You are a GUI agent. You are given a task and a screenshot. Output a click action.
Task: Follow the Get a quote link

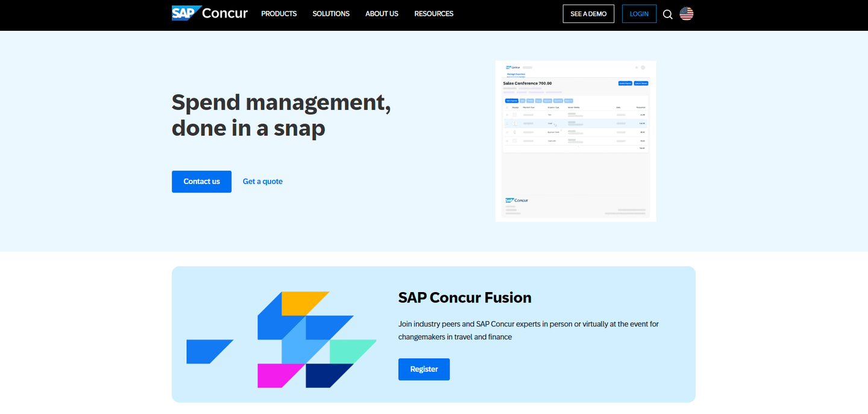[x=262, y=181]
